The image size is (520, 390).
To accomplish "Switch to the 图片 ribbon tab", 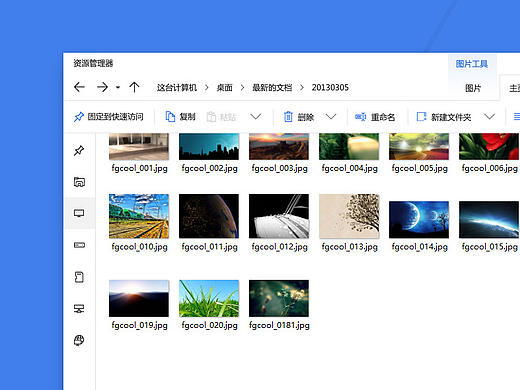I will pyautogui.click(x=473, y=88).
